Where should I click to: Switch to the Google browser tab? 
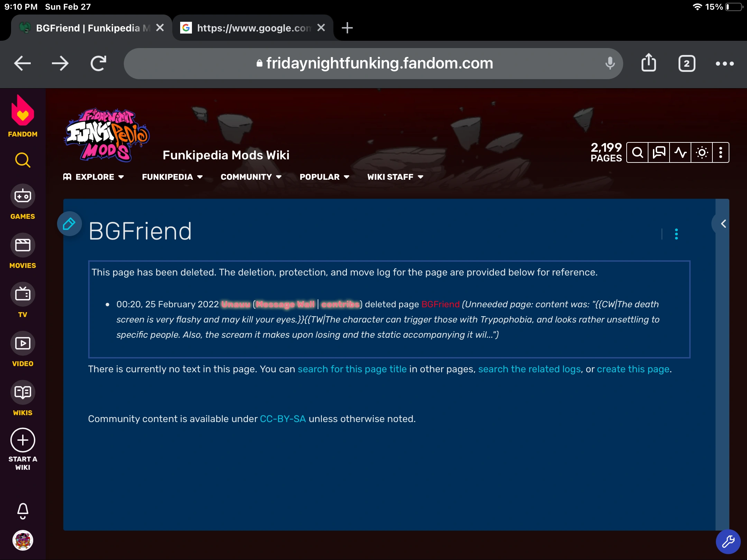click(x=252, y=28)
